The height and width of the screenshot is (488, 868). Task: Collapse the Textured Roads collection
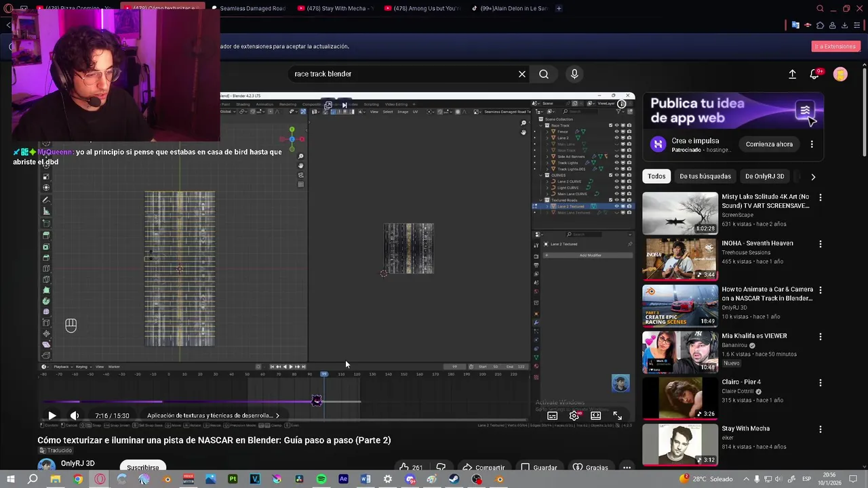540,200
